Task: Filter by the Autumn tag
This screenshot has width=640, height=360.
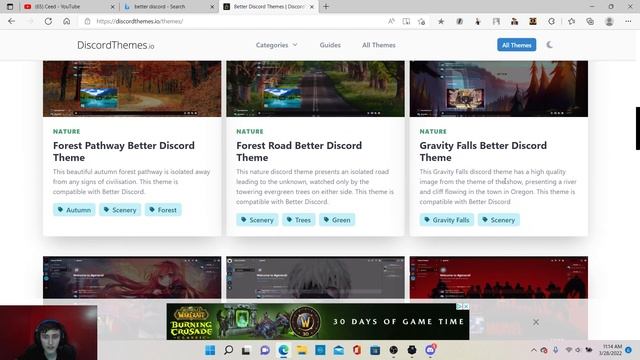Action: click(74, 210)
